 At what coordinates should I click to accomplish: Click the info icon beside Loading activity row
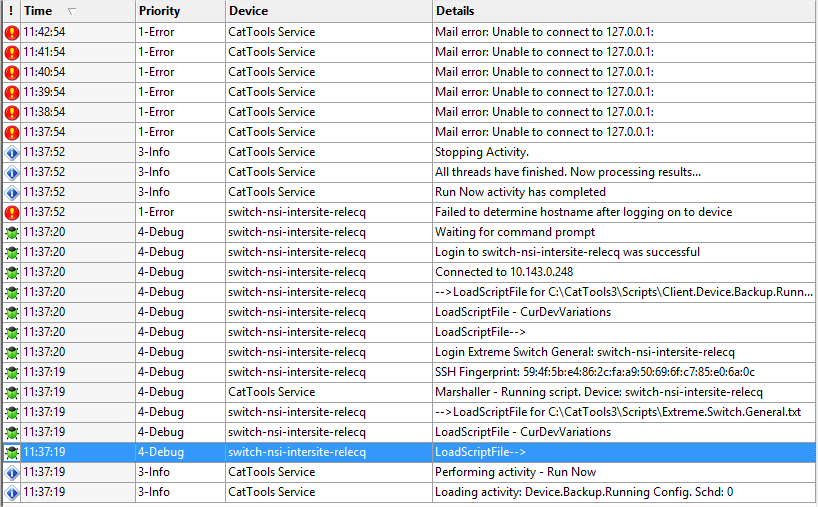(11, 492)
